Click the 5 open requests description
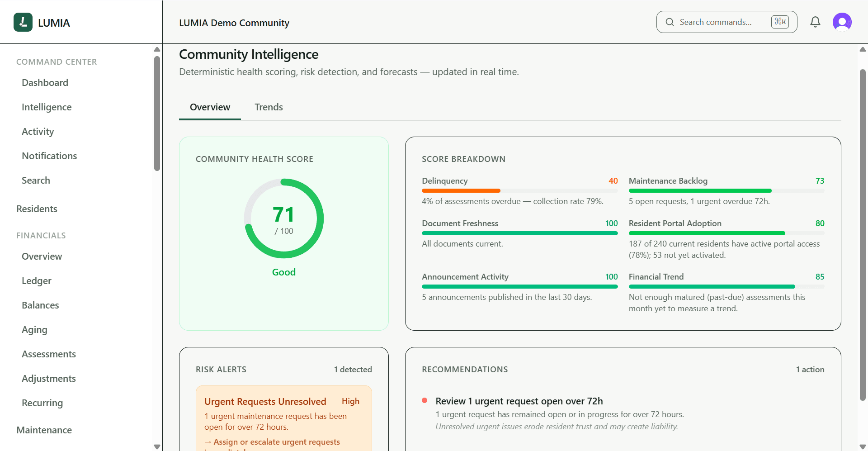868x451 pixels. click(x=699, y=201)
